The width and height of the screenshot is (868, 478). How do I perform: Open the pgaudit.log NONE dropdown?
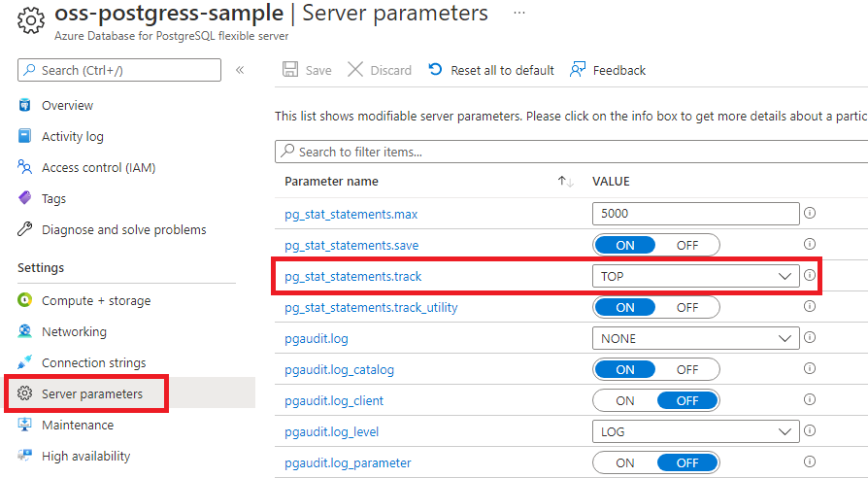(x=696, y=338)
